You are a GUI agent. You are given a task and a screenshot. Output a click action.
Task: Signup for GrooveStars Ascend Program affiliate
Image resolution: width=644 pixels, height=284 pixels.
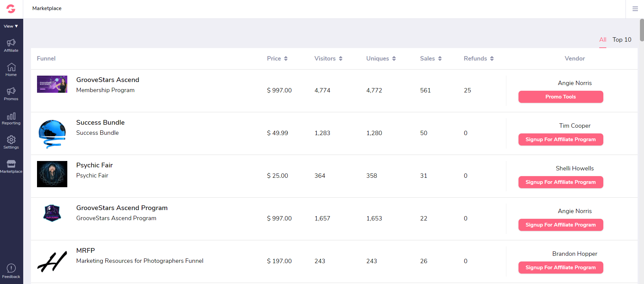click(561, 225)
